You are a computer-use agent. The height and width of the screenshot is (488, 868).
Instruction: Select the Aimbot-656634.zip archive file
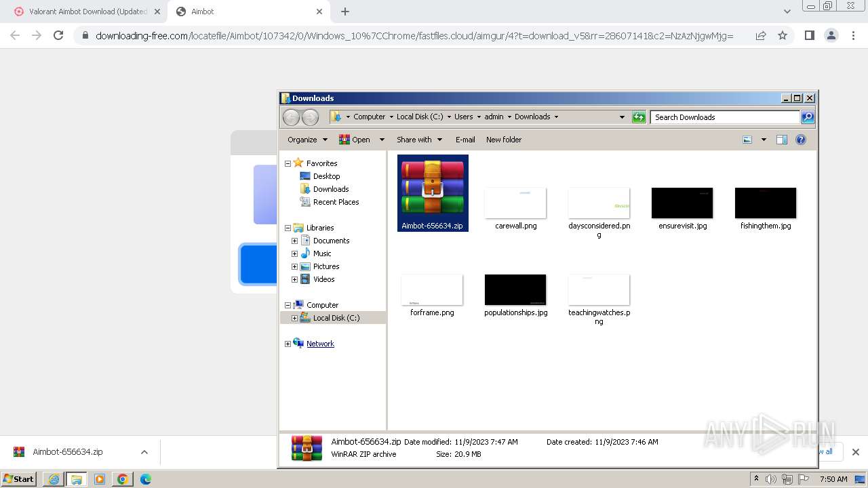(x=433, y=193)
